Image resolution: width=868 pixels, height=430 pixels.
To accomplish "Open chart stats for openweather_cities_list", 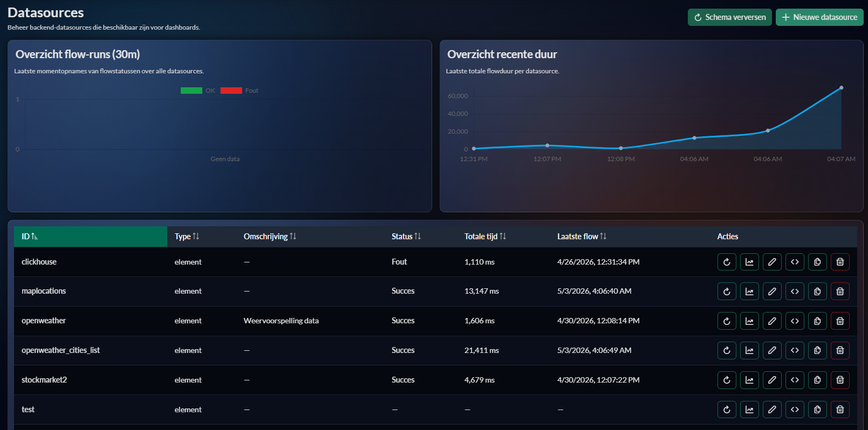I will (749, 350).
